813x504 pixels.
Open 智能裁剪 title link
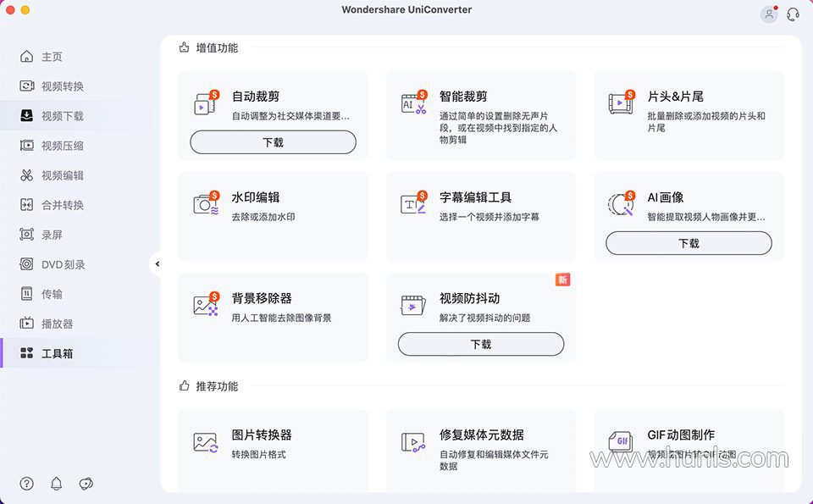[463, 97]
